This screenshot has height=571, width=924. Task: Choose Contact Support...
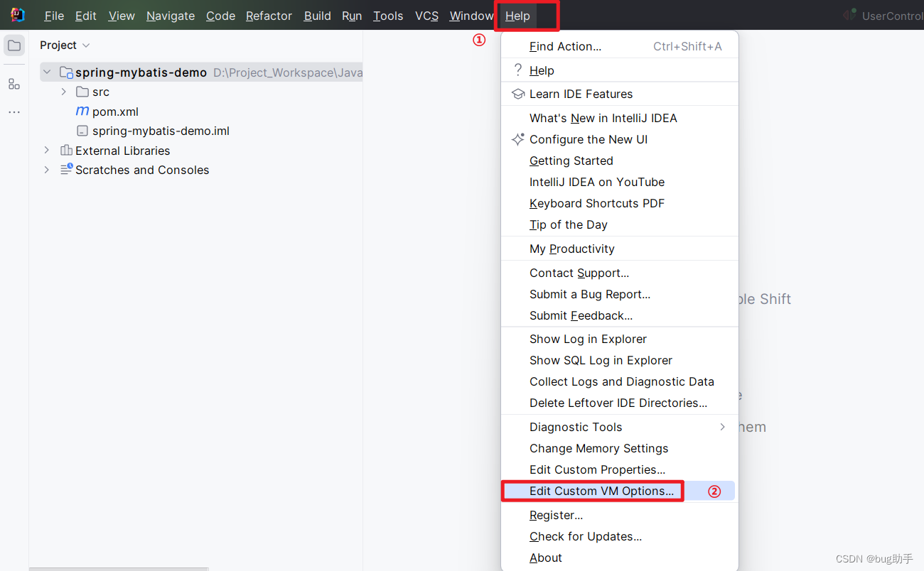point(620,273)
